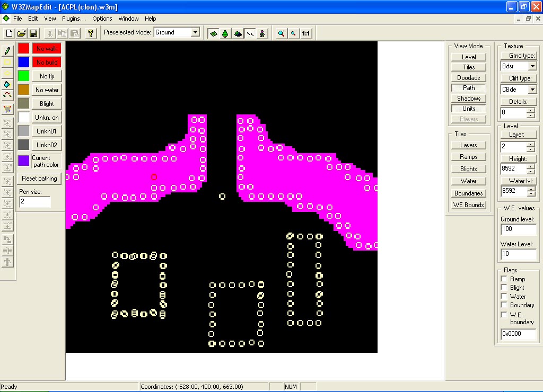Image resolution: width=543 pixels, height=392 pixels.
Task: Expand the Grnd type Bdsr dropdown
Action: [532, 67]
